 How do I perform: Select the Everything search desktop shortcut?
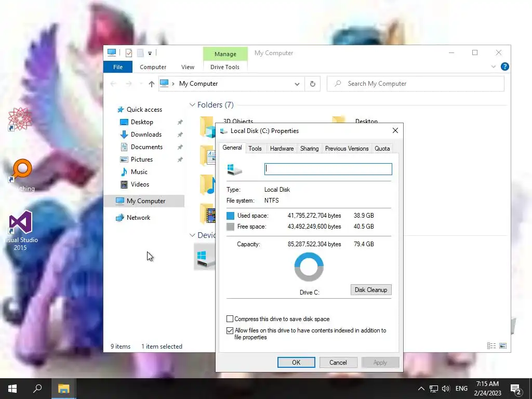tap(21, 175)
